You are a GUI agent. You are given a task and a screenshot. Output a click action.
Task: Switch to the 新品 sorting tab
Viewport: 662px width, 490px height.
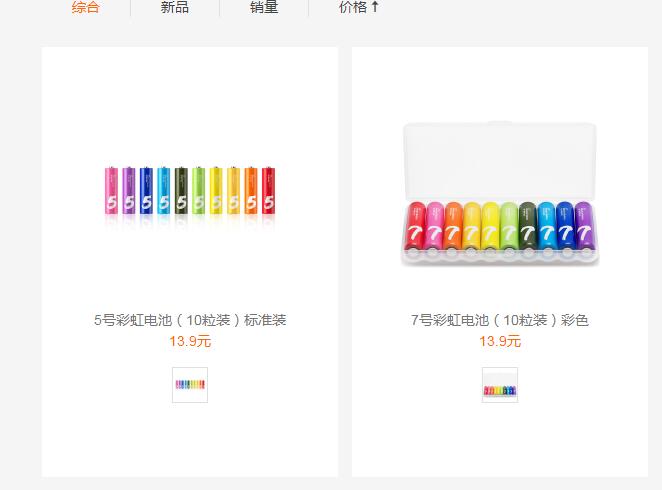[174, 8]
